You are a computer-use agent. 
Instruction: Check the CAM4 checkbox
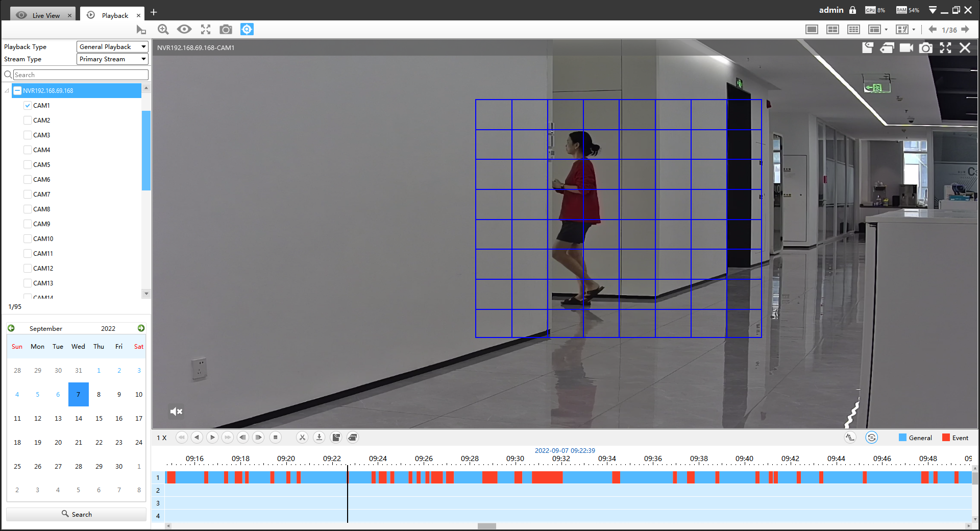tap(28, 150)
